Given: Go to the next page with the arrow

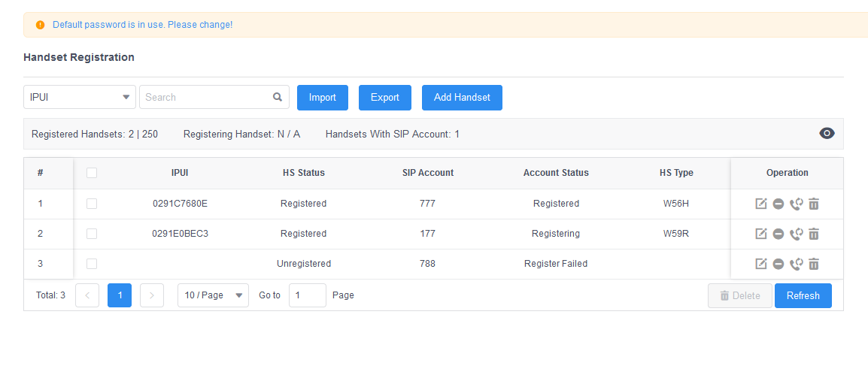Looking at the screenshot, I should pos(152,295).
